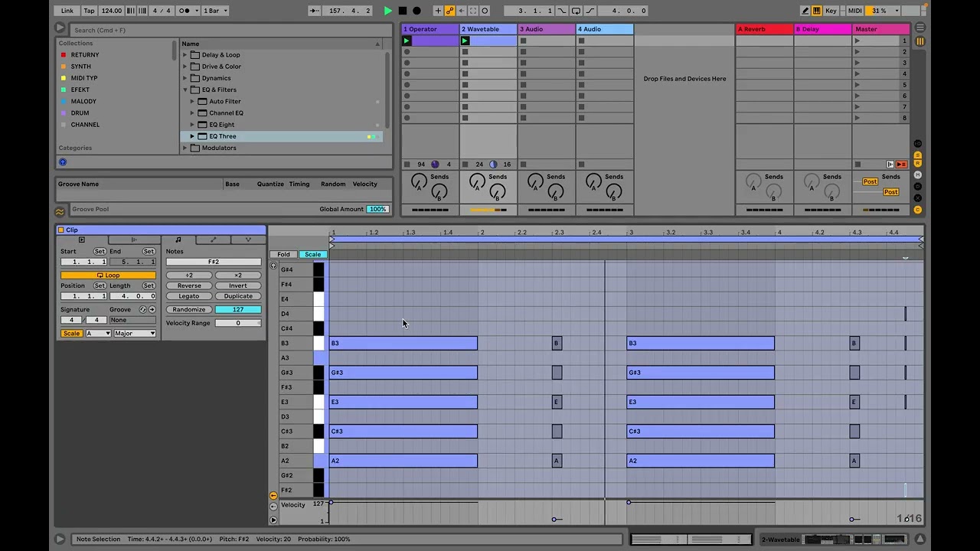Click the Reverse notes button
This screenshot has width=980, height=551.
click(189, 285)
